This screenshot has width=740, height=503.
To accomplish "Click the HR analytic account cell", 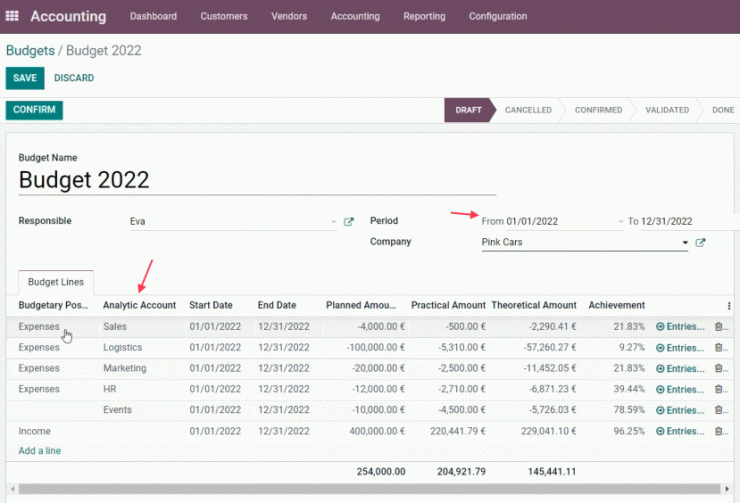I will pyautogui.click(x=109, y=389).
